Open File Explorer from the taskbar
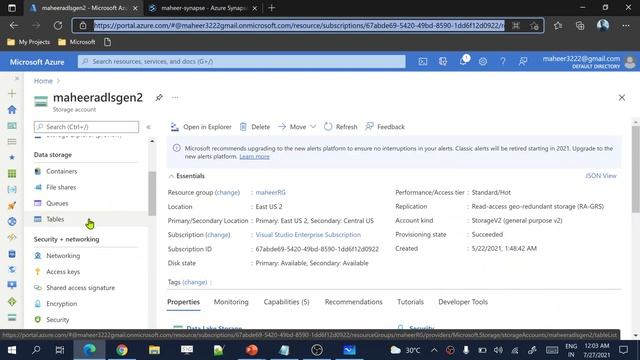Screen dimensions: 640x360 pyautogui.click(x=154, y=350)
